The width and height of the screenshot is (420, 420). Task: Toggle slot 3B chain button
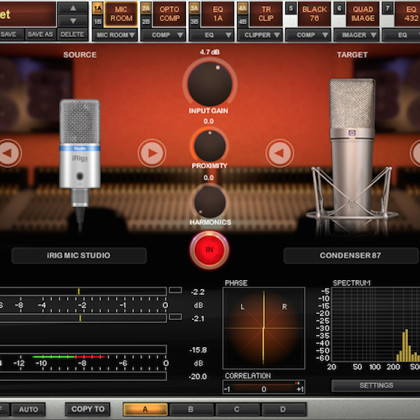click(194, 21)
